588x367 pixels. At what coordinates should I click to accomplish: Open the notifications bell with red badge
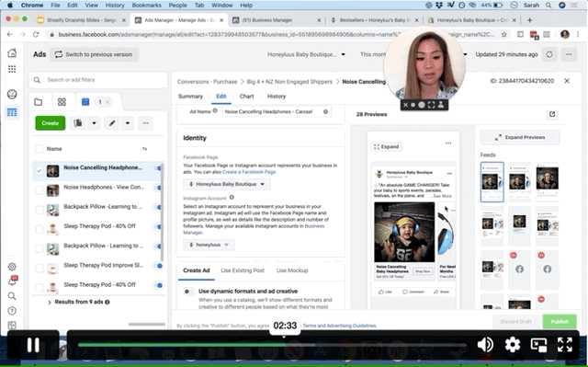click(12, 281)
